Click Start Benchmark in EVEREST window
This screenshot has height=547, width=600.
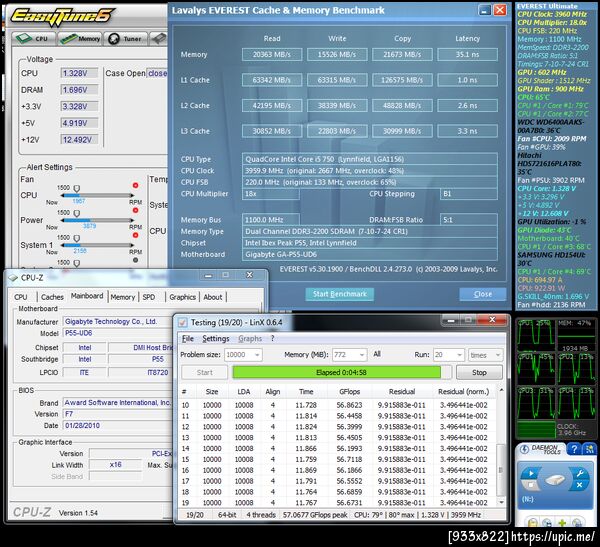pyautogui.click(x=340, y=294)
